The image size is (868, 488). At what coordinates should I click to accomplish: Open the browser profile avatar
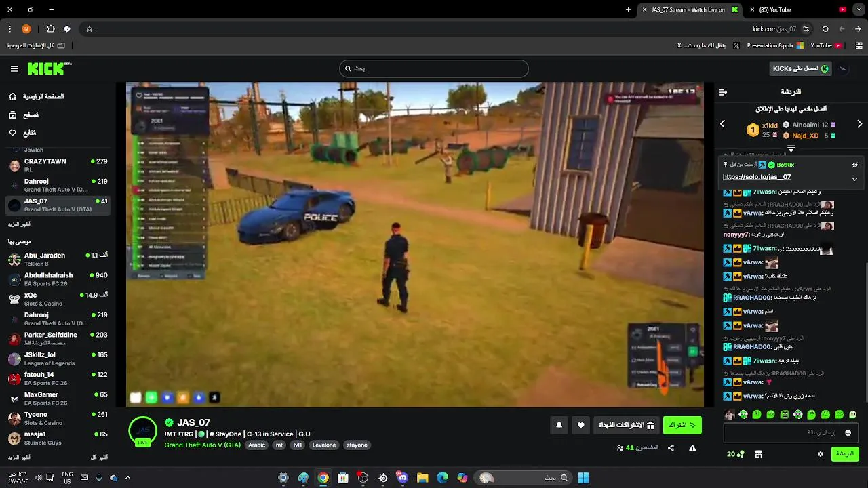pos(26,29)
